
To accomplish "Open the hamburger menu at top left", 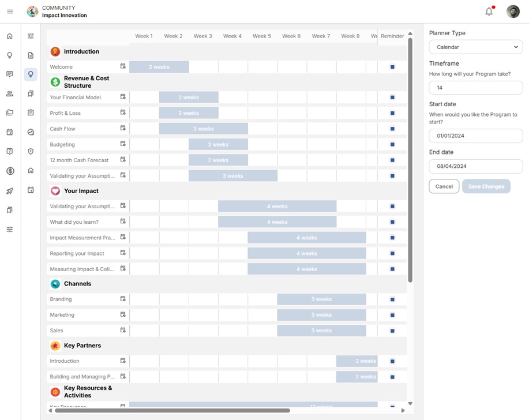I will [9, 10].
